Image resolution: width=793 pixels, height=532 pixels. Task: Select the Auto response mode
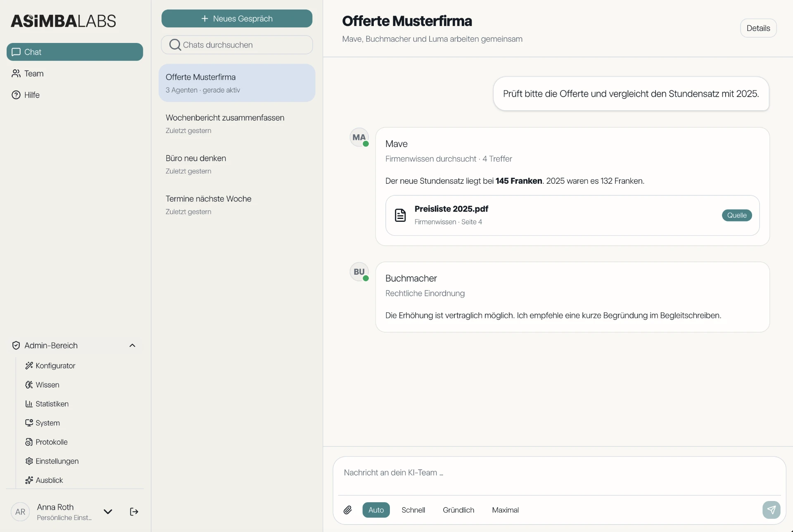click(376, 510)
